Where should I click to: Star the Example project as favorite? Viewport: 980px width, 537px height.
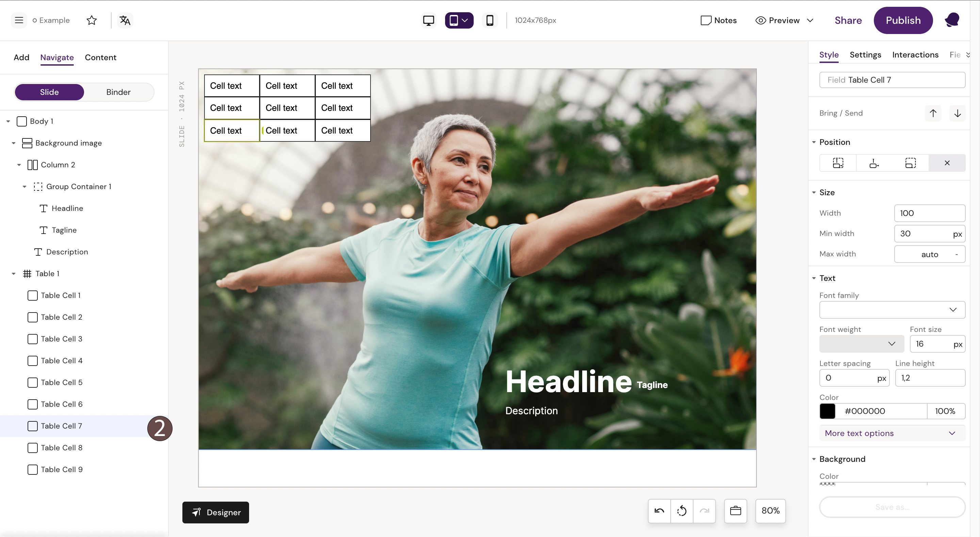(92, 20)
